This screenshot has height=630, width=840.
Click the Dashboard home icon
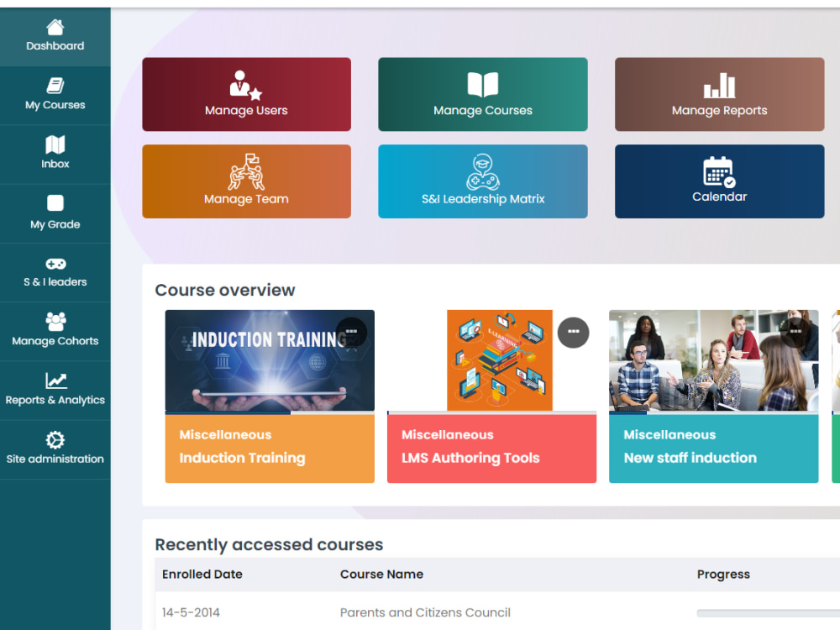(x=55, y=27)
